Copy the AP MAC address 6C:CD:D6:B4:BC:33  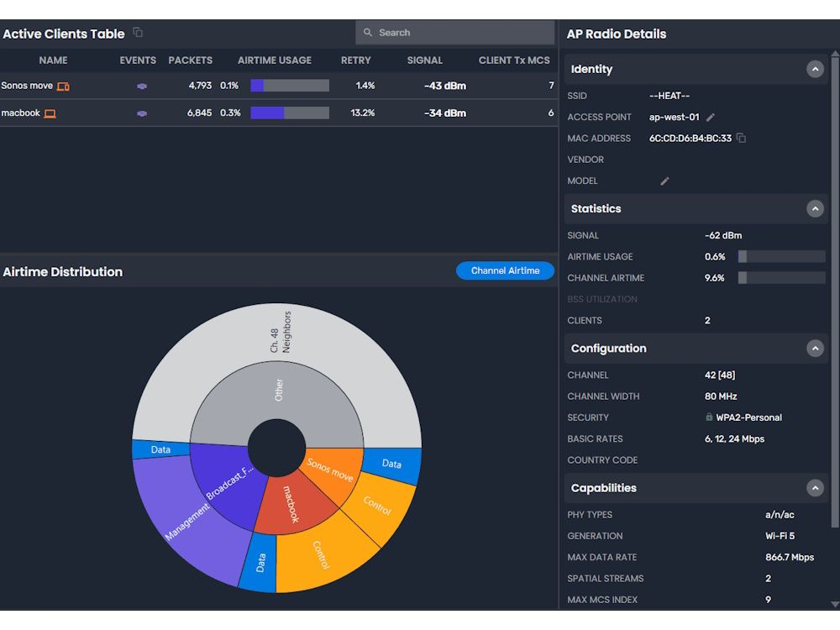(740, 138)
